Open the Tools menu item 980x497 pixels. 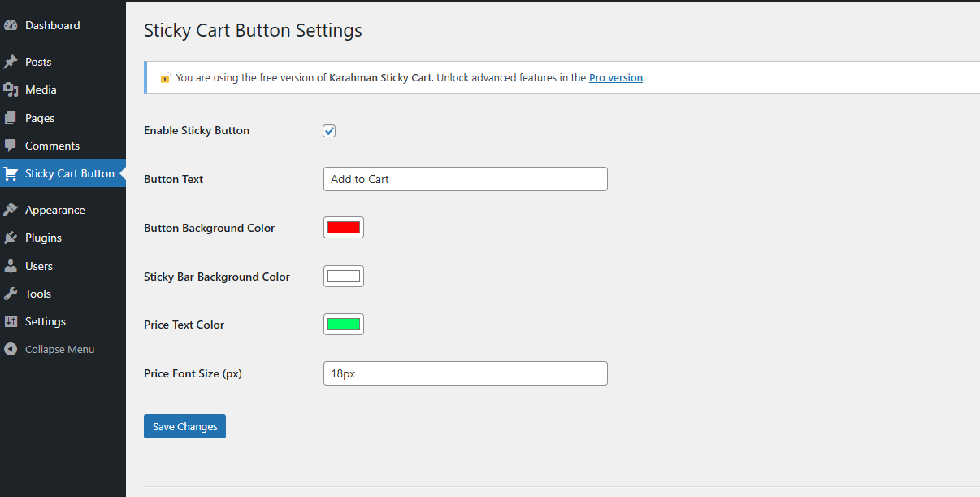point(63,294)
